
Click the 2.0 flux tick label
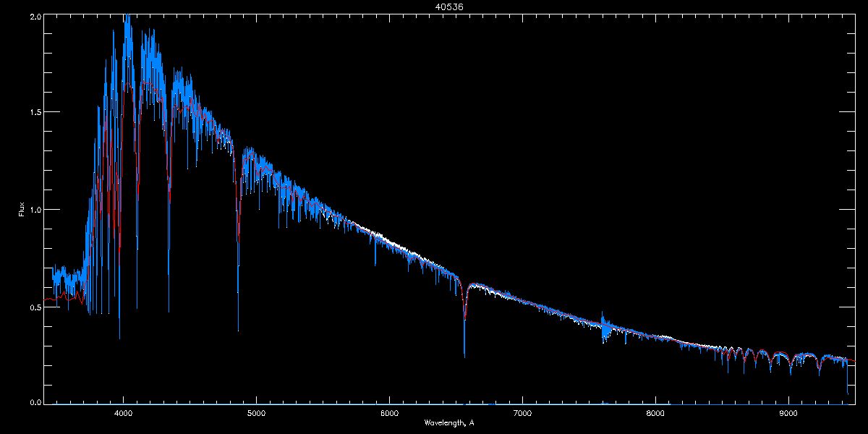point(34,16)
